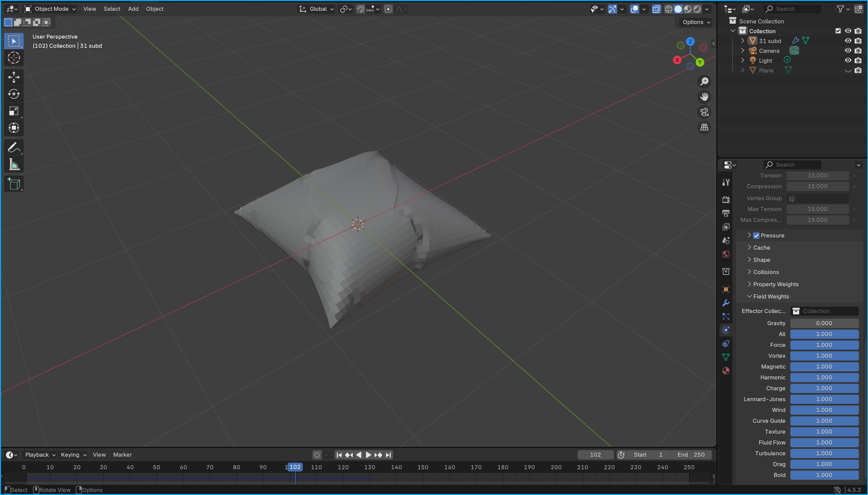Toggle Collection exclude checkbox in outliner
Screen dimensions: 868x495
coord(838,31)
